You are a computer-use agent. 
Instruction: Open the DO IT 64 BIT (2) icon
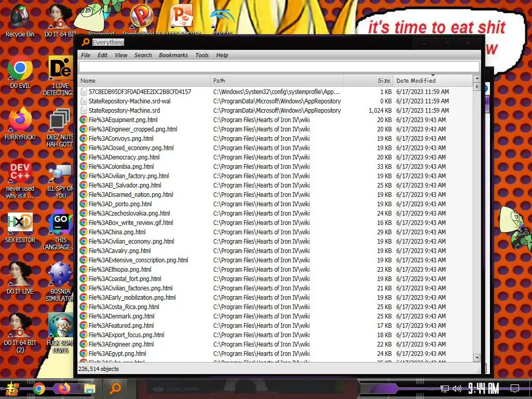pyautogui.click(x=20, y=333)
